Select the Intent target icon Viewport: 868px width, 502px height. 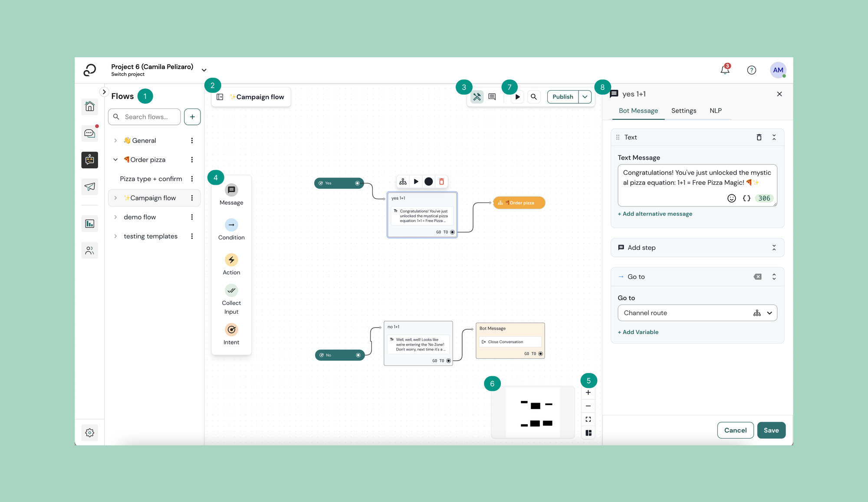tap(231, 330)
